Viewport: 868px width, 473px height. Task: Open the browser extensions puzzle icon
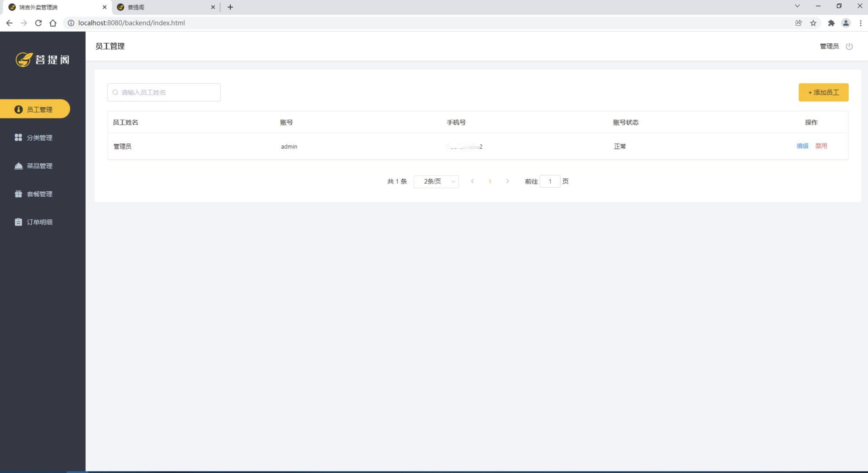[831, 23]
